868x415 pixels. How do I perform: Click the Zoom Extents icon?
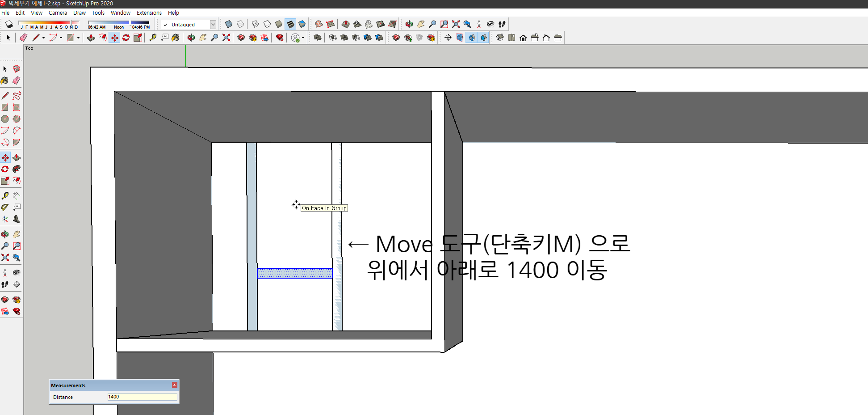click(x=5, y=257)
